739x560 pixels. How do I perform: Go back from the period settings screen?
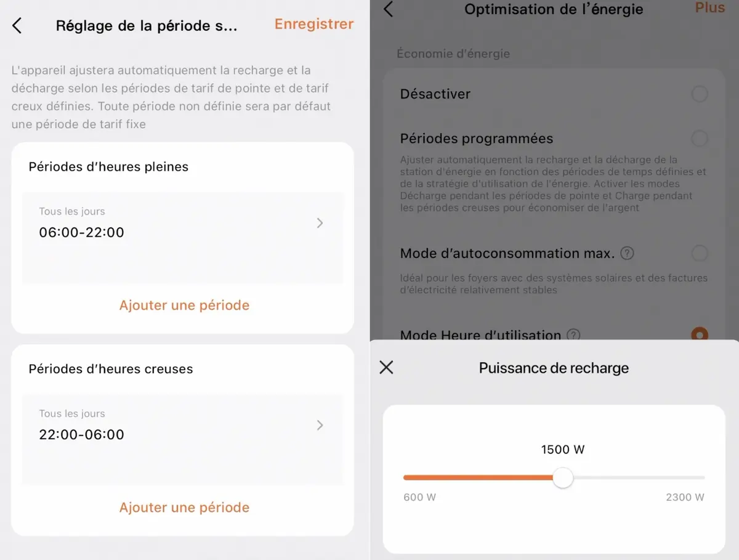(17, 25)
